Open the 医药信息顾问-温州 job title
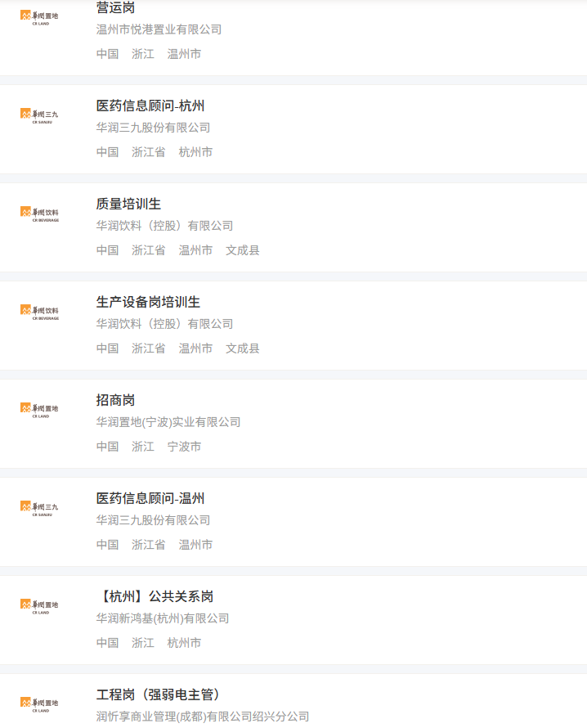 tap(150, 498)
